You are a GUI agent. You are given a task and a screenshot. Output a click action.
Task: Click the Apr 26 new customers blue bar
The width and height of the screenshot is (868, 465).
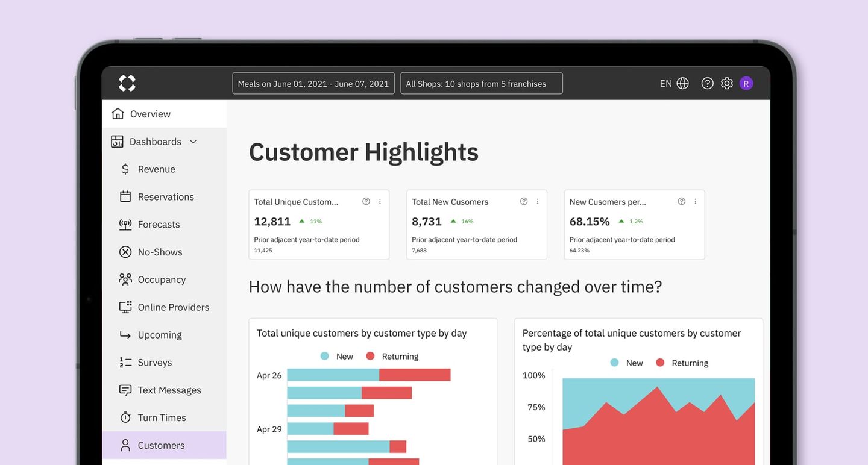333,375
